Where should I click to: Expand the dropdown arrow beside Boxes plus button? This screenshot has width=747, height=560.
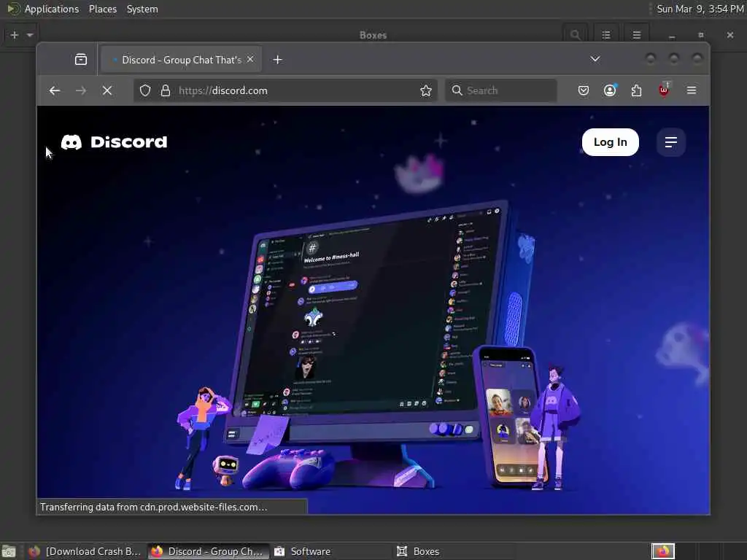coord(30,35)
